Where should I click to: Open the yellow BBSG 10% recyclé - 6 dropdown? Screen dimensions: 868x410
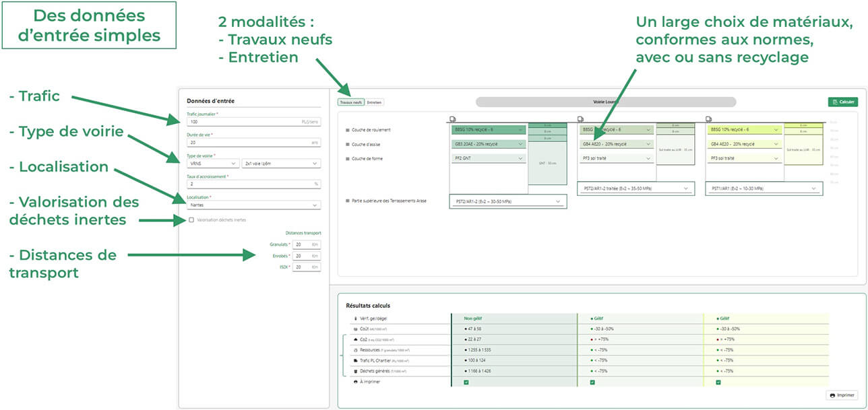tap(745, 129)
